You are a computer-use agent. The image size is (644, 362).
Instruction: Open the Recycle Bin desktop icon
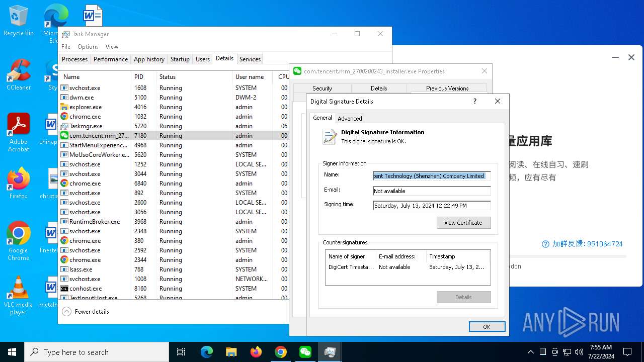18,21
